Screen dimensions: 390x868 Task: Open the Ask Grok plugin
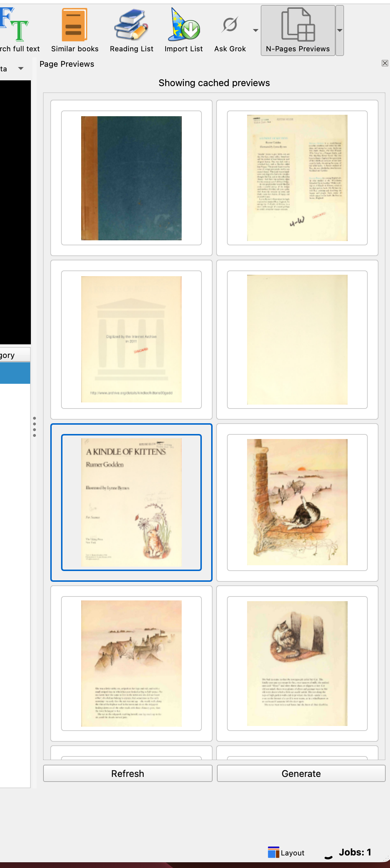click(230, 30)
